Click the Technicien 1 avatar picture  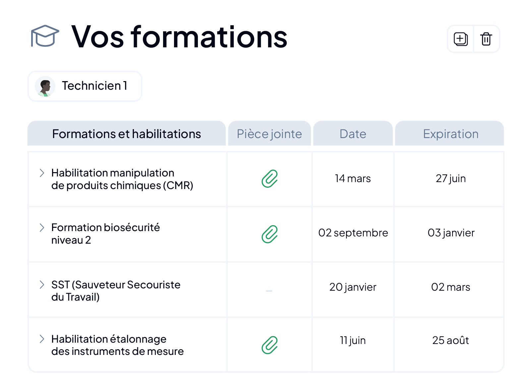[45, 86]
